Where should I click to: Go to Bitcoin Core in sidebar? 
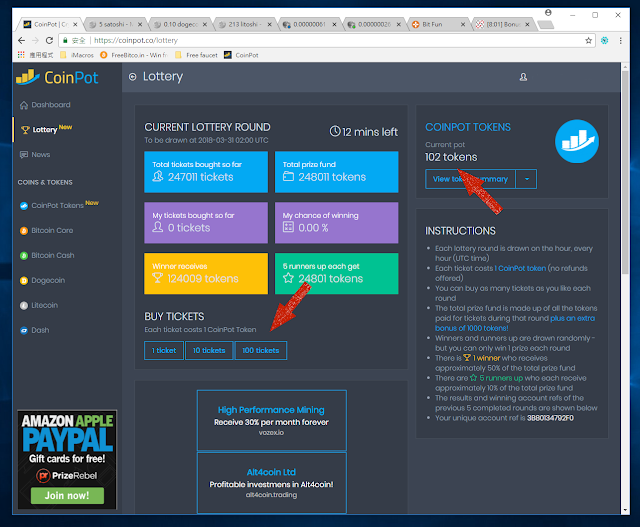(x=52, y=230)
